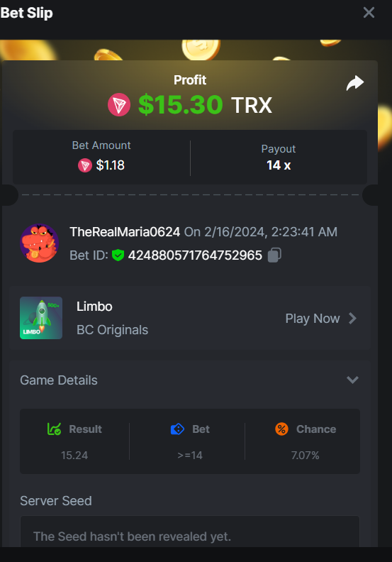Click the blue Bet dice icon
Viewport: 392px width, 562px height.
click(177, 429)
